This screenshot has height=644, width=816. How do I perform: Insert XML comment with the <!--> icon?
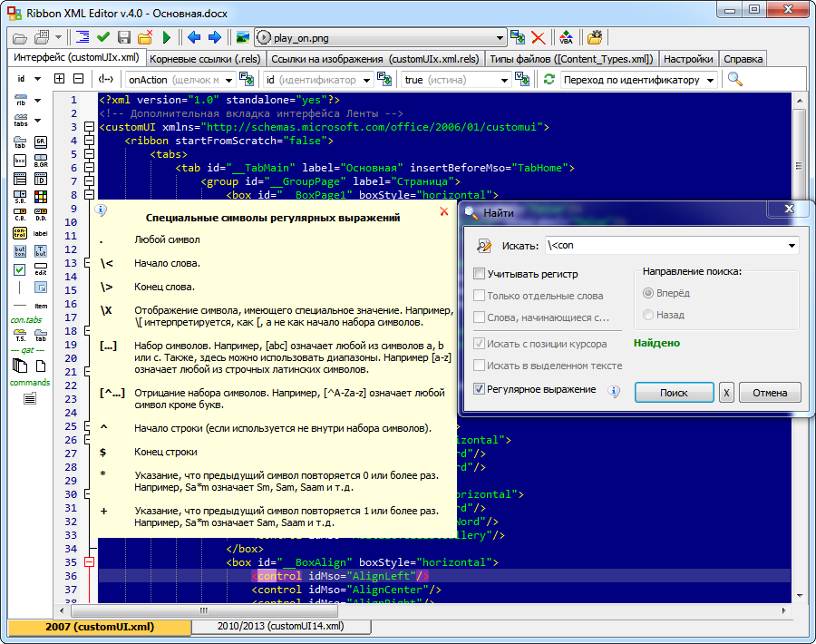point(106,79)
